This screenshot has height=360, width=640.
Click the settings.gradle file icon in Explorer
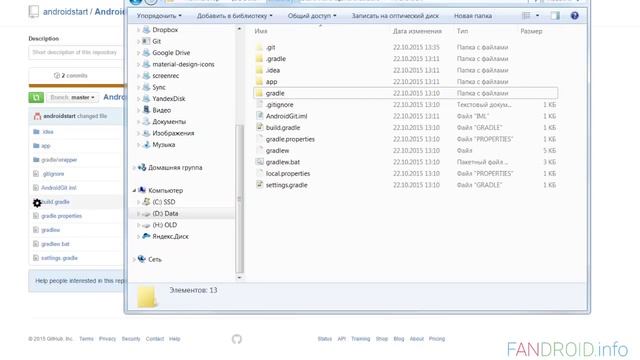(x=259, y=185)
